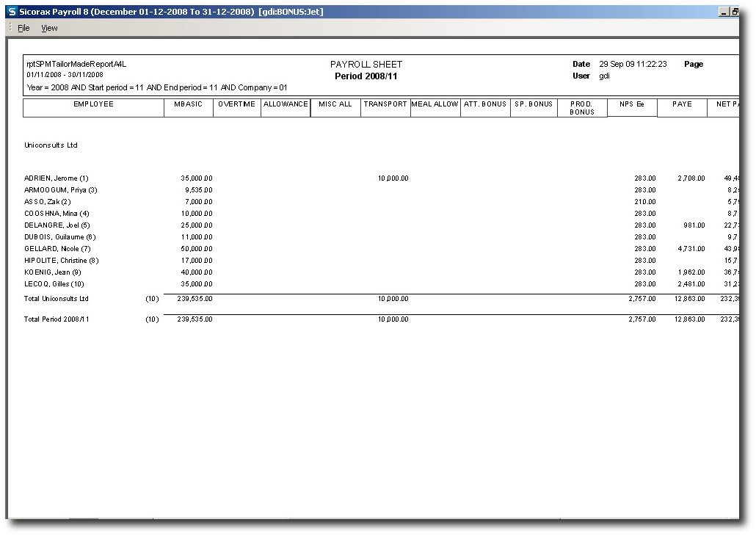The image size is (756, 536).
Task: Open the View menu
Action: point(49,28)
